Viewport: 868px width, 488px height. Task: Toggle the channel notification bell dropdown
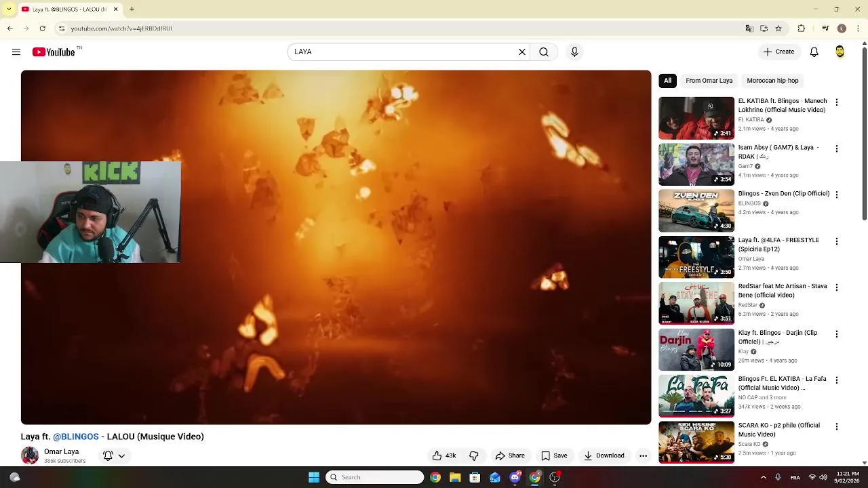(114, 455)
